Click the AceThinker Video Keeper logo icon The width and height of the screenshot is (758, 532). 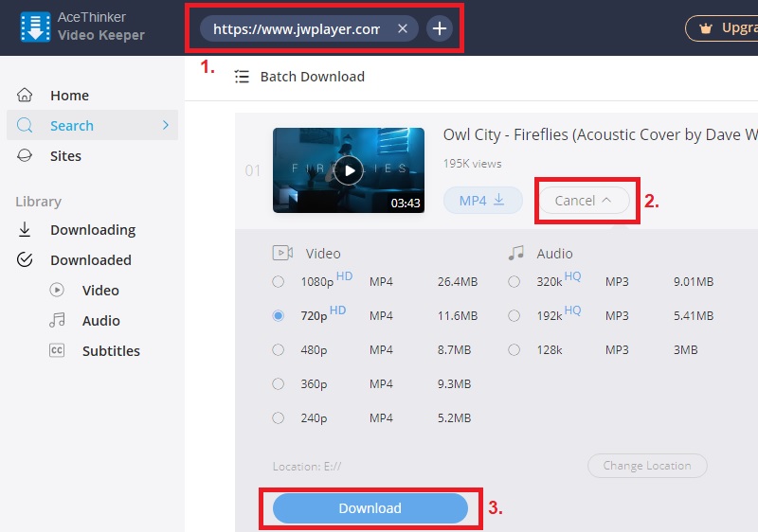35,27
